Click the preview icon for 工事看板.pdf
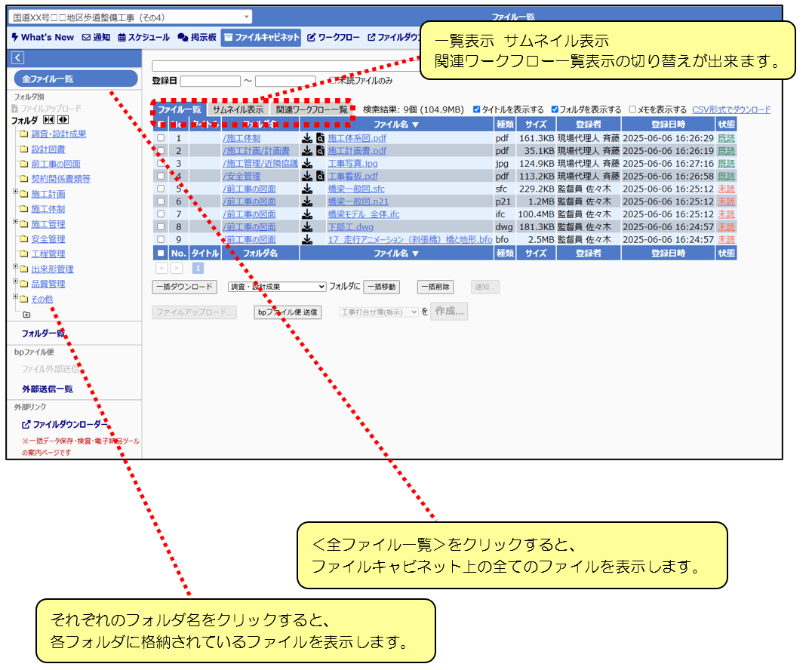The height and width of the screenshot is (670, 812). [x=320, y=177]
